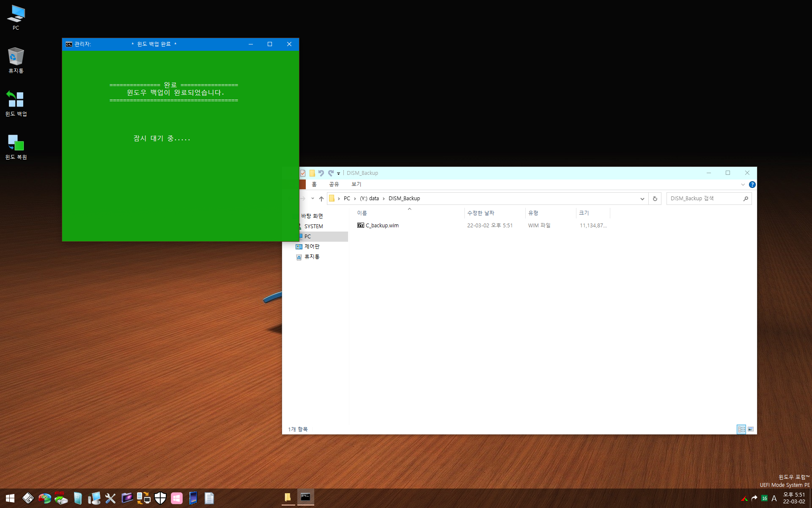The height and width of the screenshot is (508, 812).
Task: Open the purple folder taskbar icon
Action: pos(127,498)
